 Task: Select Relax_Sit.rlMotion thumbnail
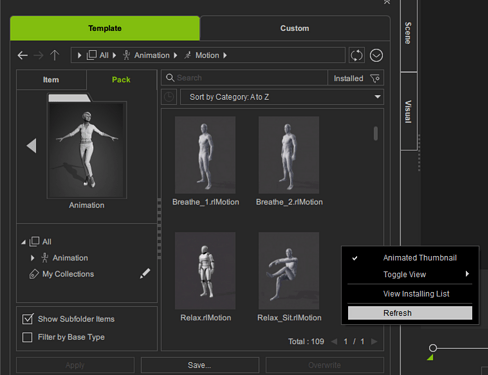[289, 271]
